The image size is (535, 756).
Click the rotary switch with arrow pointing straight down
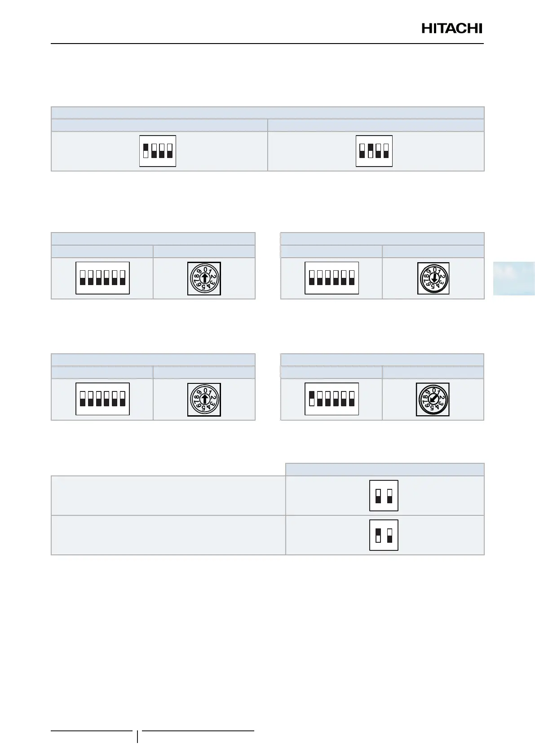[x=433, y=278]
